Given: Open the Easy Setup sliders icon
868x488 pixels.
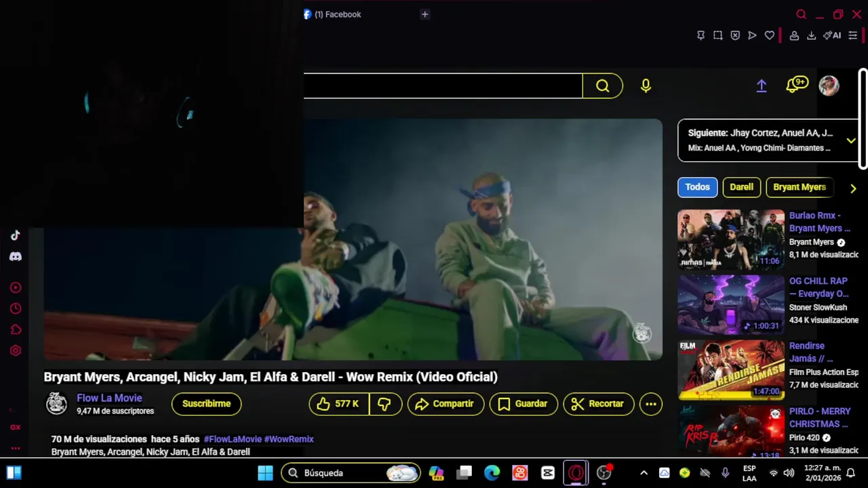Looking at the screenshot, I should (x=853, y=35).
